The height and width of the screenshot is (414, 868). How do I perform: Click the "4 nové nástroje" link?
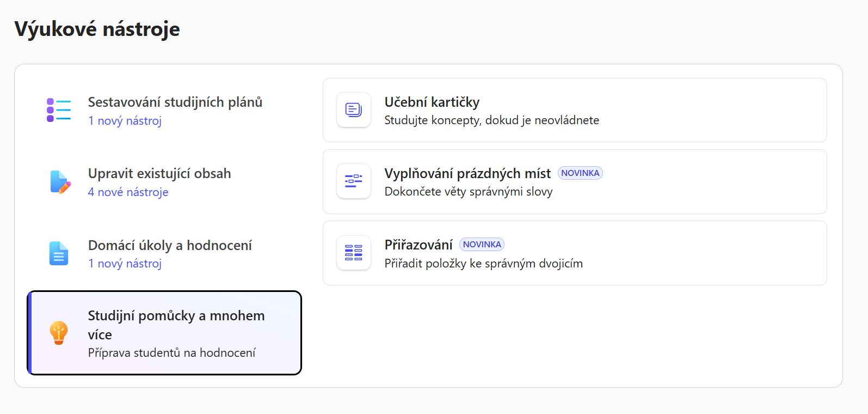(x=128, y=192)
